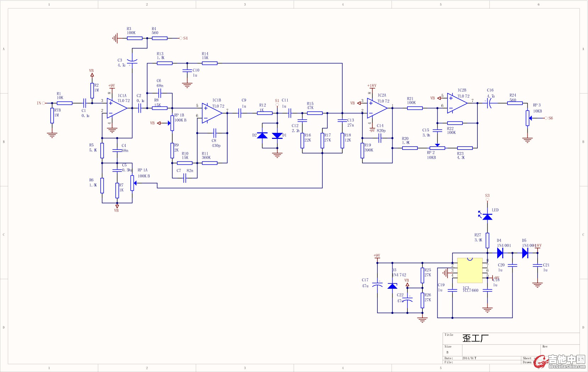Select the R3 100K resistor

coord(135,38)
